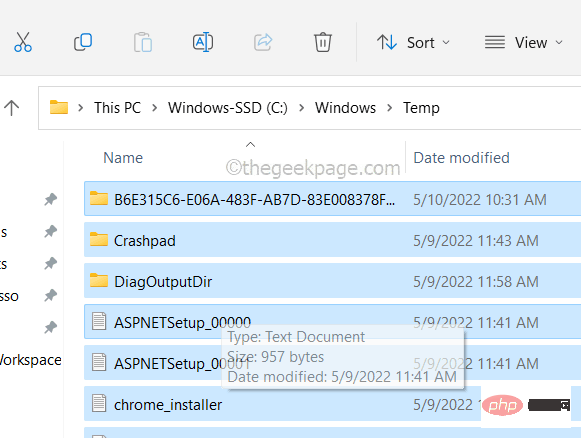This screenshot has width=581, height=438.
Task: Click date 5/10/2022 10:31 AM cell
Action: pyautogui.click(x=480, y=200)
